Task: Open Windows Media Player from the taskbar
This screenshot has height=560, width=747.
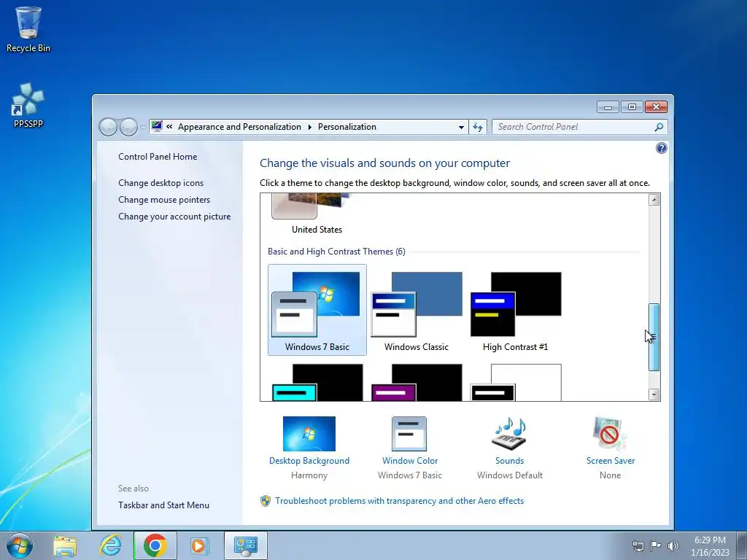Action: (x=198, y=545)
